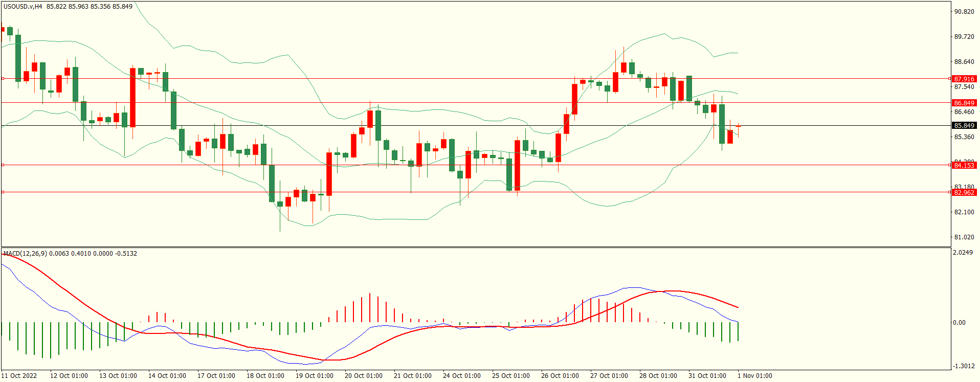Select the 87.916 price level tag
This screenshot has height=382, width=980.
[x=964, y=79]
